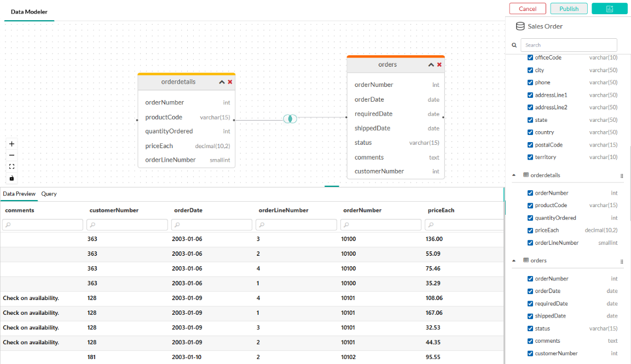Image resolution: width=631 pixels, height=364 pixels.
Task: Uncheck the addressLine2 column
Action: 530,107
